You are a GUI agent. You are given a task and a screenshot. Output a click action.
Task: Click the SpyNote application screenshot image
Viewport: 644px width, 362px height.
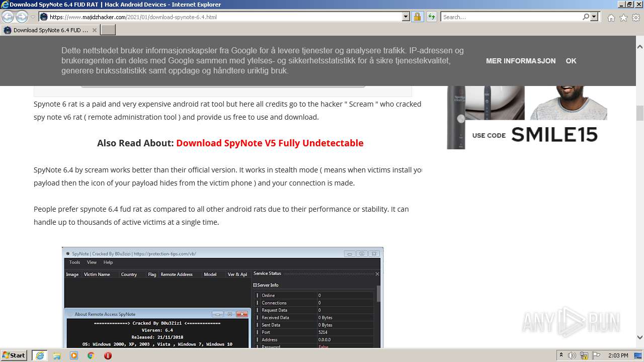click(222, 298)
